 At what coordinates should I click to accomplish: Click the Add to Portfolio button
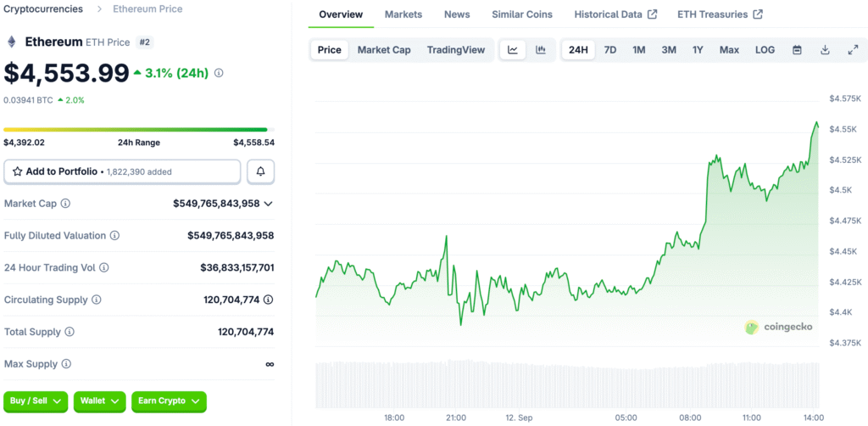pos(122,171)
